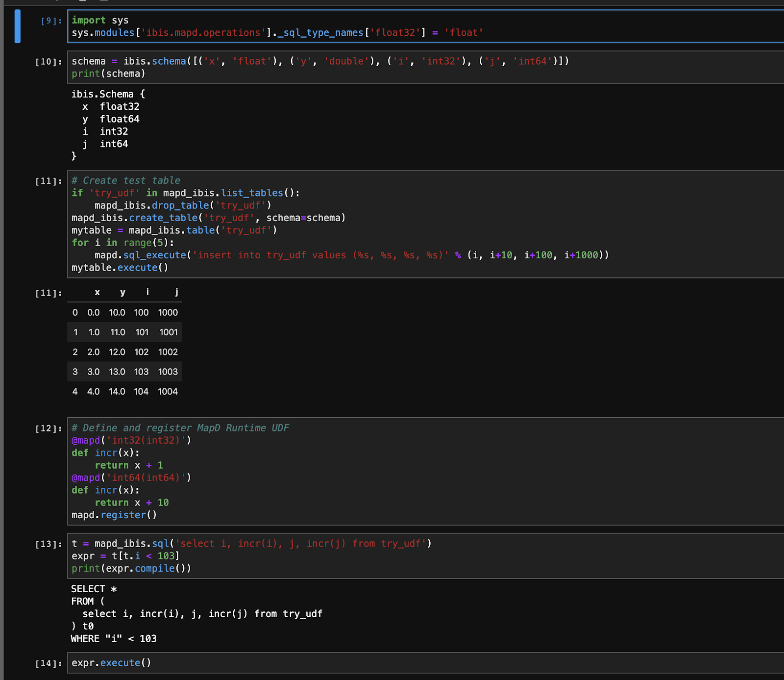Click the @mapd('int64(int64)') decorator line

click(x=131, y=478)
